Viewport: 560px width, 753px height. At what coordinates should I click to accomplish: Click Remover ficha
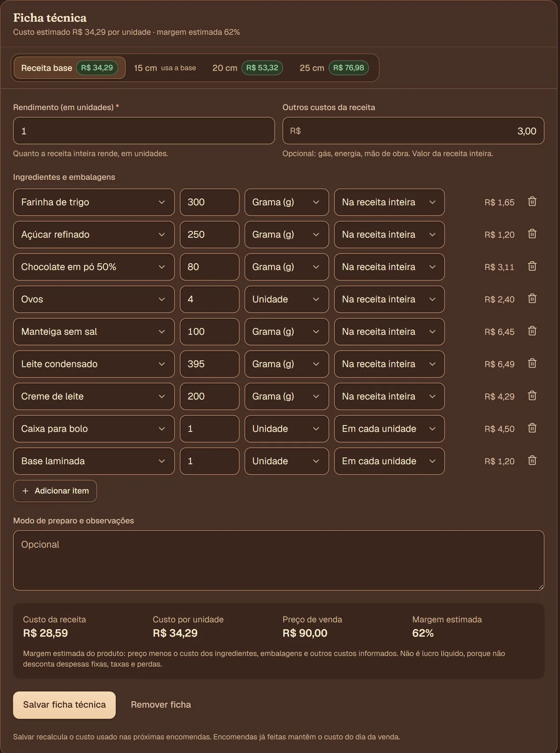[x=161, y=705]
